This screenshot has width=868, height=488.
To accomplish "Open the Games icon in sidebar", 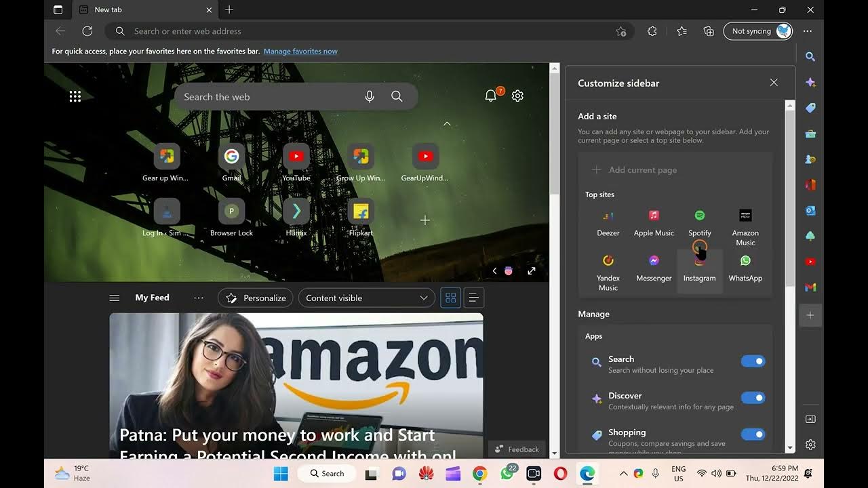I will pos(810,159).
